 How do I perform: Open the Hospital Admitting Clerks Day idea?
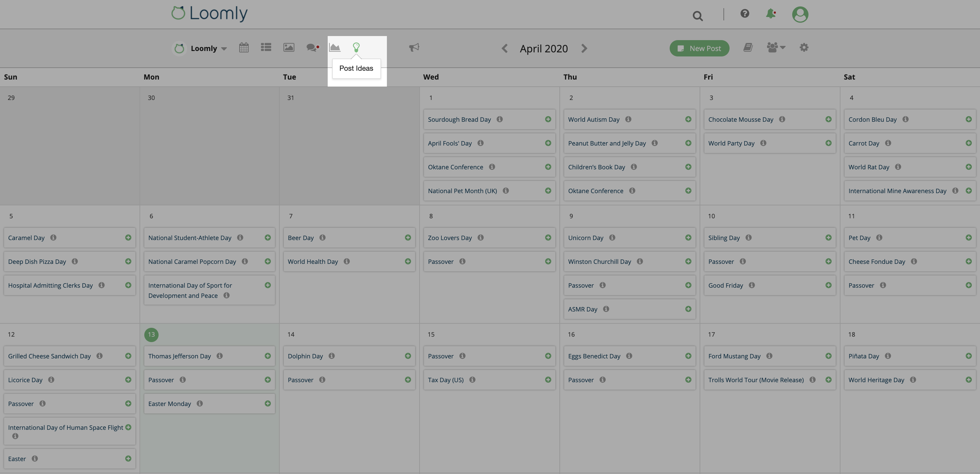click(x=70, y=286)
